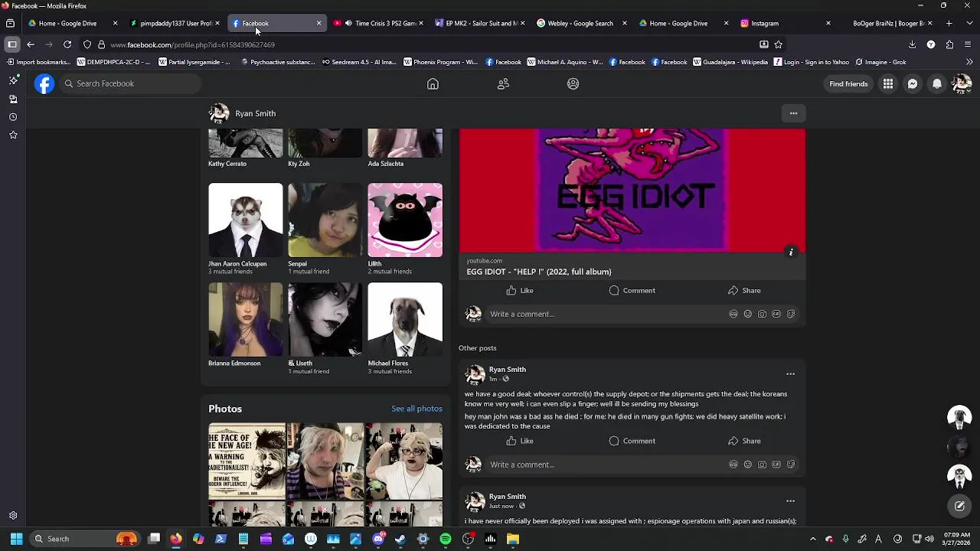Screen dimensions: 980x551
Task: Close the Facebook browser tab
Action: (x=318, y=24)
